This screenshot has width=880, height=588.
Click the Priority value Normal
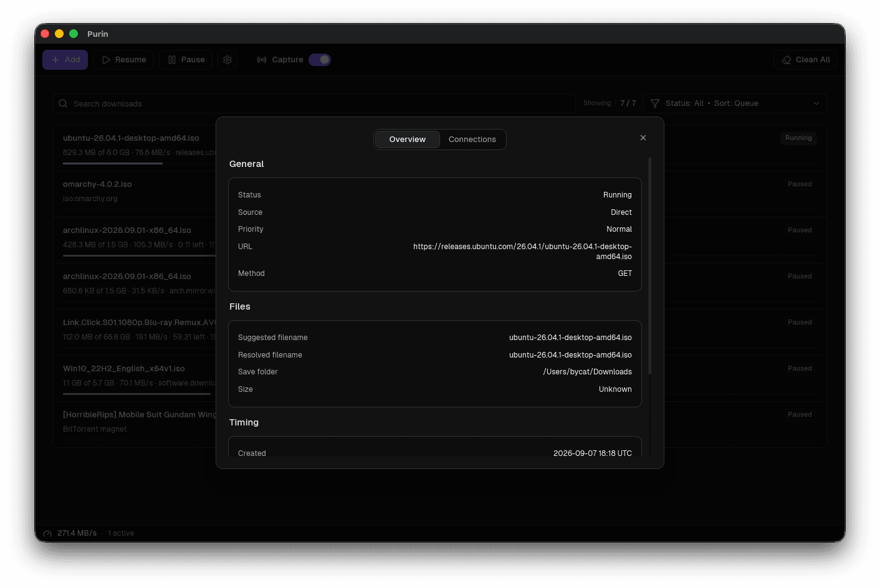click(619, 229)
